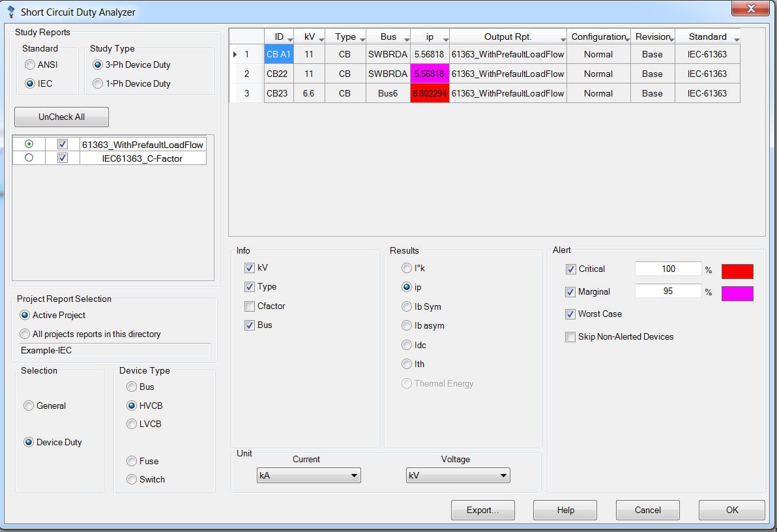Enable Skip Non-Alerted Devices

(570, 336)
